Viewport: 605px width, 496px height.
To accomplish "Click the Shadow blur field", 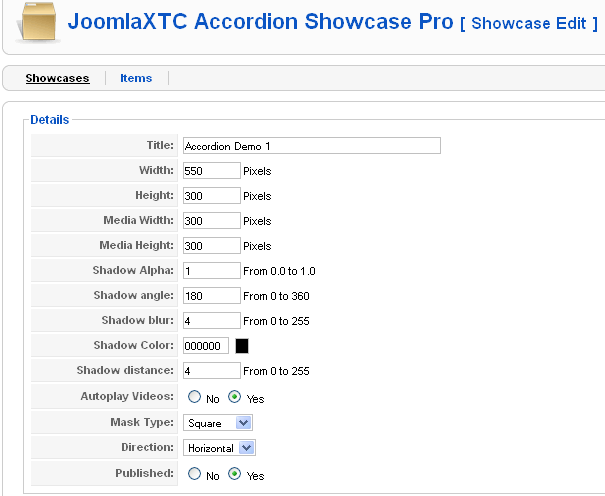I will pos(211,321).
